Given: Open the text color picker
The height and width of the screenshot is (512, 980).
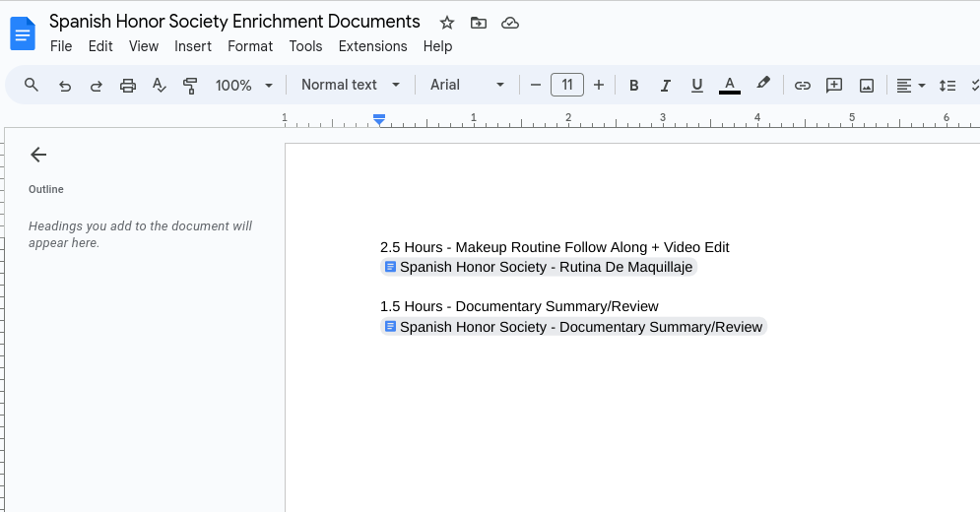Looking at the screenshot, I should [x=730, y=86].
